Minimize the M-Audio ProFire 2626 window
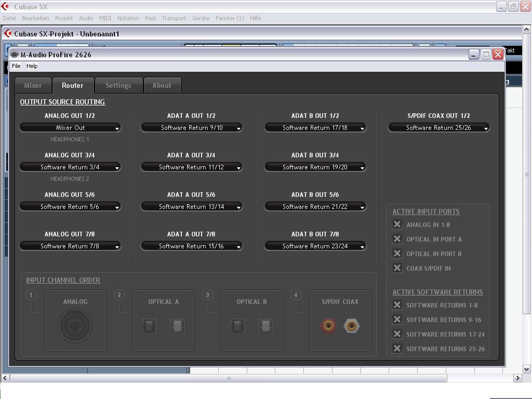Viewport: 532px width, 399px height. pos(474,54)
